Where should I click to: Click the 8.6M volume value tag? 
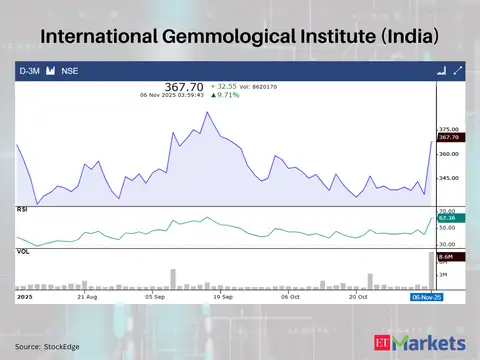pyautogui.click(x=451, y=257)
